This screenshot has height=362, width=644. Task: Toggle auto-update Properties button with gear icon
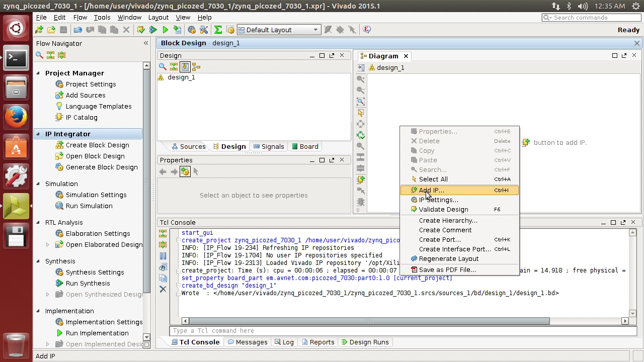point(185,171)
